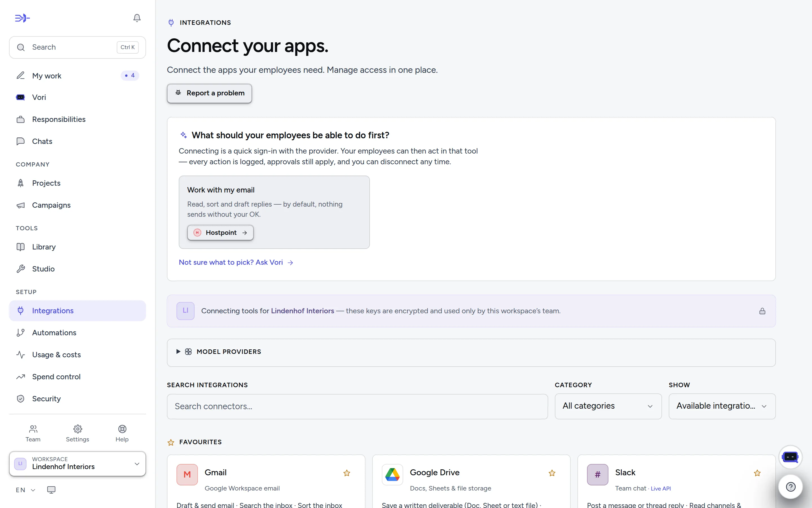Screen dimensions: 812x508
Task: Open the All categories dropdown
Action: (x=608, y=406)
